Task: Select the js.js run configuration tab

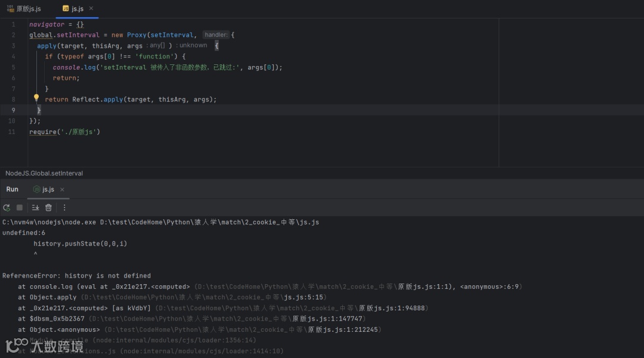Action: [x=44, y=189]
